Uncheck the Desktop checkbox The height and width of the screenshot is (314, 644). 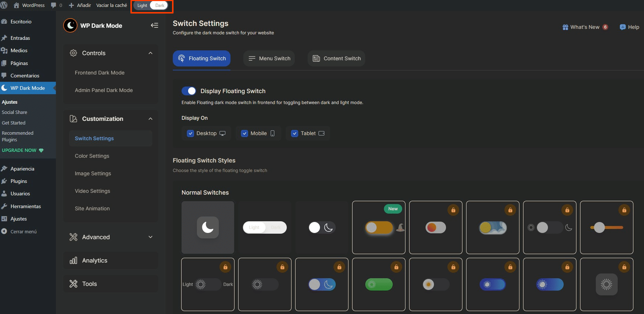point(190,134)
